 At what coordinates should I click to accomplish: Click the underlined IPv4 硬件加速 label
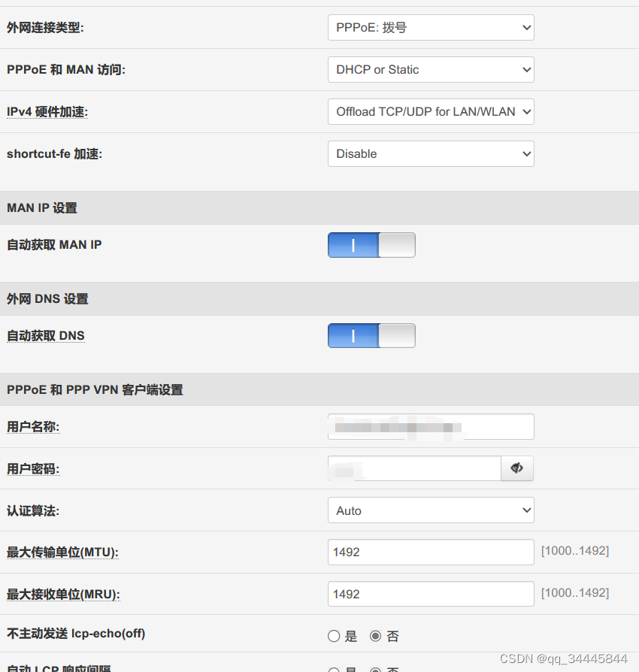click(47, 111)
